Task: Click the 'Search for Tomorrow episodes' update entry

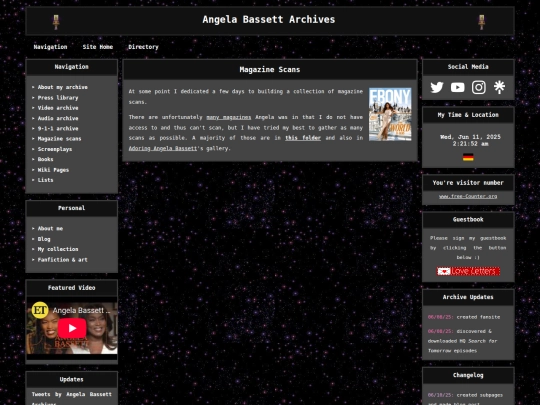Action: (463, 341)
